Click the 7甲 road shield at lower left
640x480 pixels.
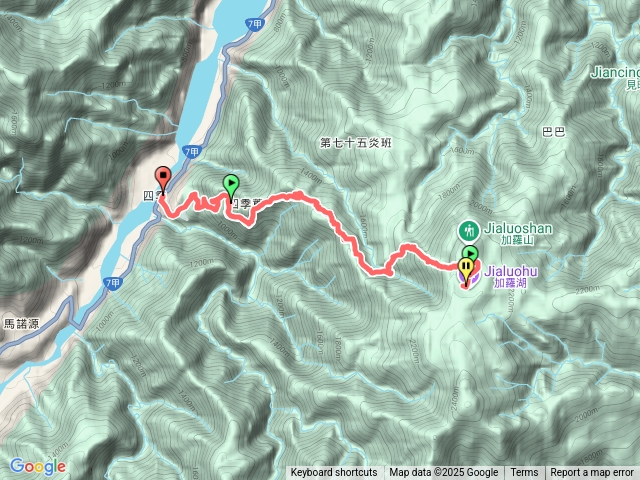click(x=113, y=283)
